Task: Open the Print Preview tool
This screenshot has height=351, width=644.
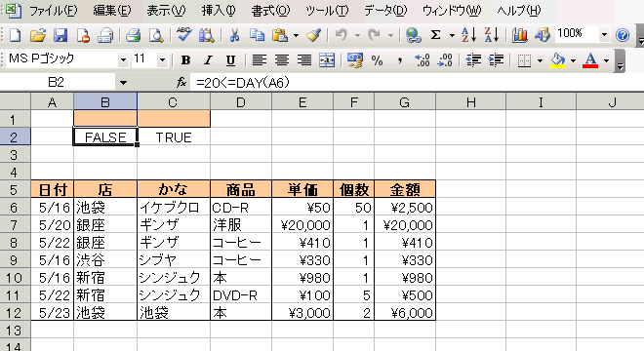Action: (156, 35)
